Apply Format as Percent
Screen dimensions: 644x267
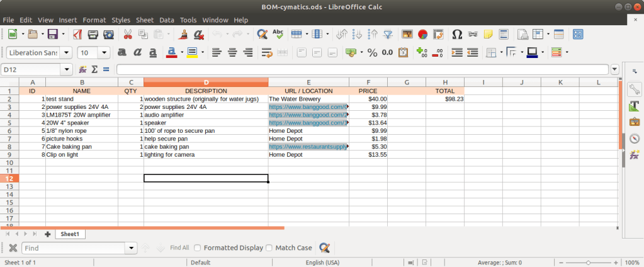point(372,52)
